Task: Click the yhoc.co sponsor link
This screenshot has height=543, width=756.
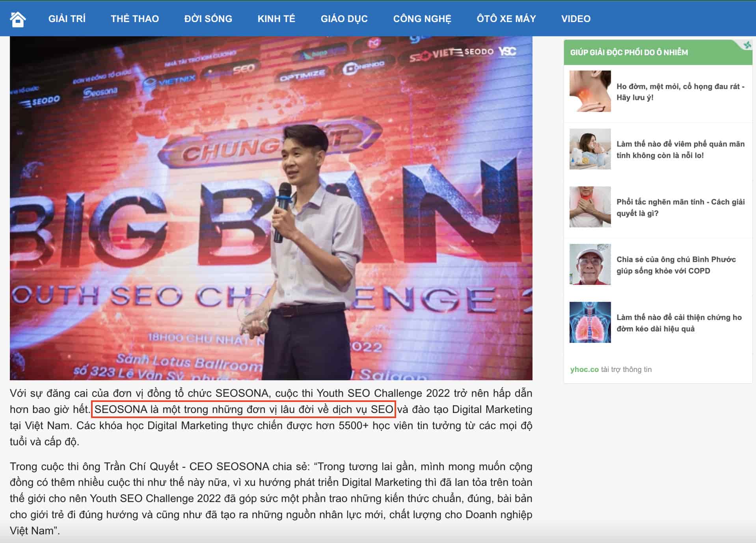Action: [x=584, y=369]
